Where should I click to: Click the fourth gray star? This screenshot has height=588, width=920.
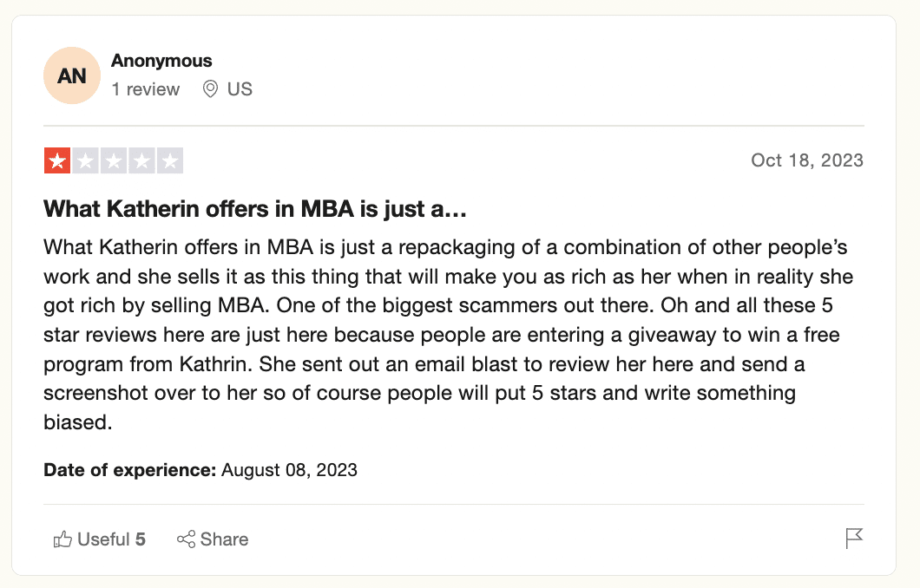[x=142, y=160]
